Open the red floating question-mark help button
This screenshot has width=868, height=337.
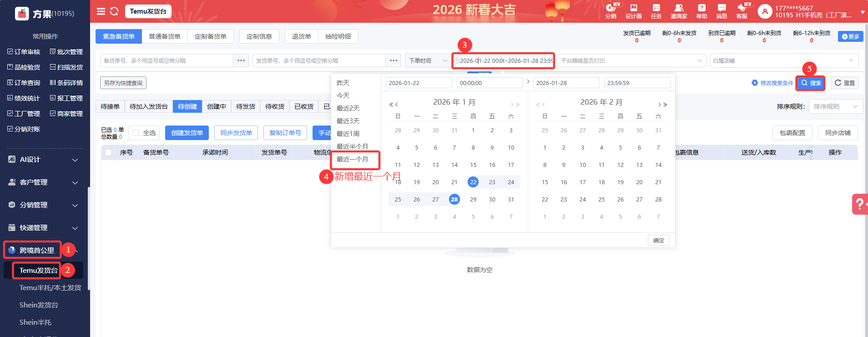coord(860,204)
